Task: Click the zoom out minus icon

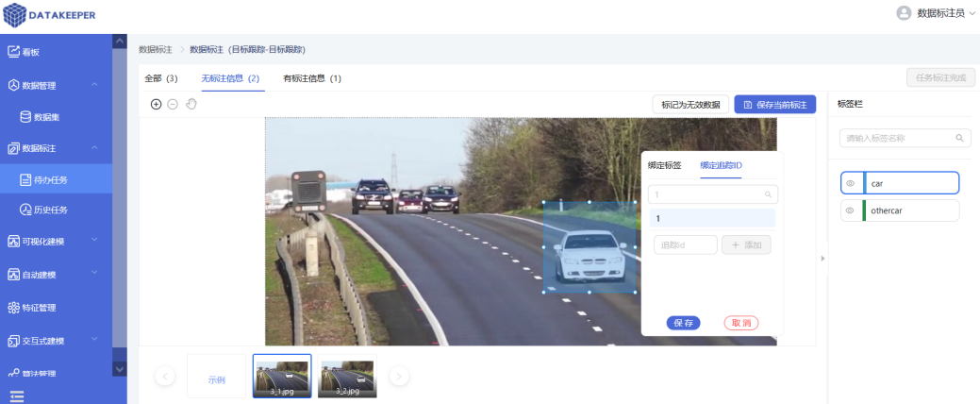Action: tap(174, 105)
